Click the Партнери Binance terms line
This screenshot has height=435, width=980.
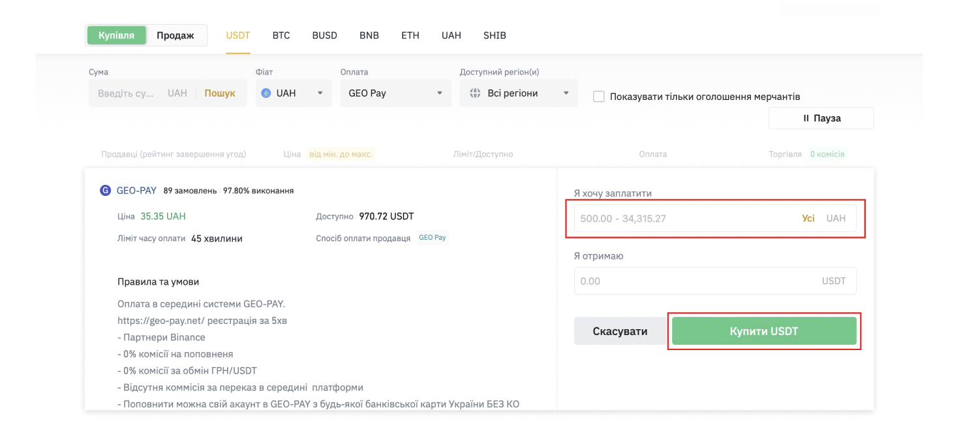[x=161, y=338]
